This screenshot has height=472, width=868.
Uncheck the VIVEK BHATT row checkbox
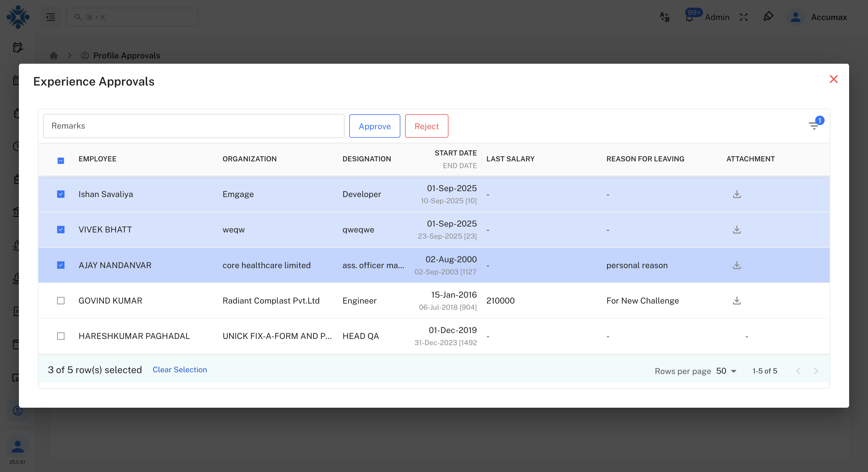pos(61,230)
